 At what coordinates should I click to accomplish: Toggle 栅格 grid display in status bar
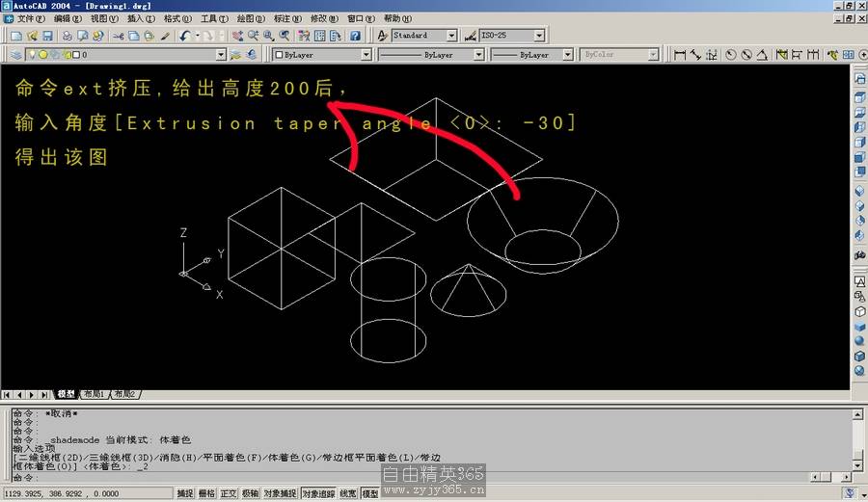point(206,493)
